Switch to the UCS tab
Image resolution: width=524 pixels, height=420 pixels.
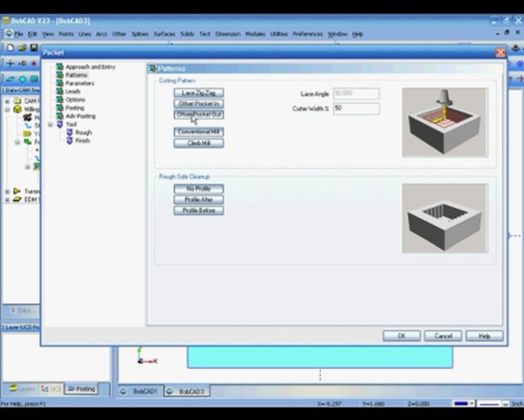[x=51, y=389]
